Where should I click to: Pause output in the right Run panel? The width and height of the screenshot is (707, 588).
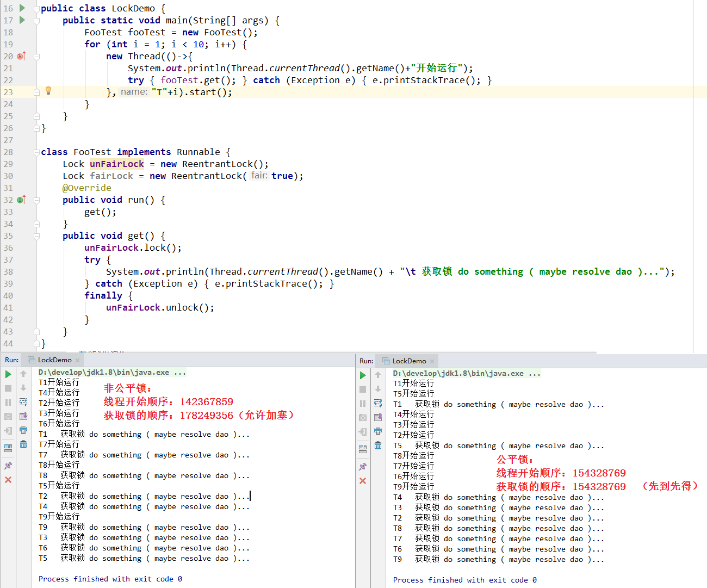click(363, 404)
